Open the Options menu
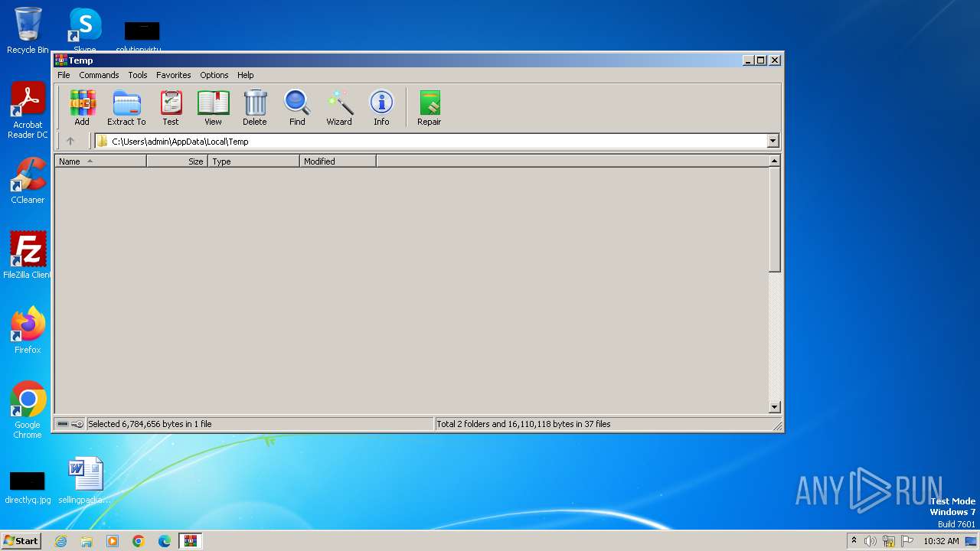The image size is (980, 551). click(x=214, y=75)
